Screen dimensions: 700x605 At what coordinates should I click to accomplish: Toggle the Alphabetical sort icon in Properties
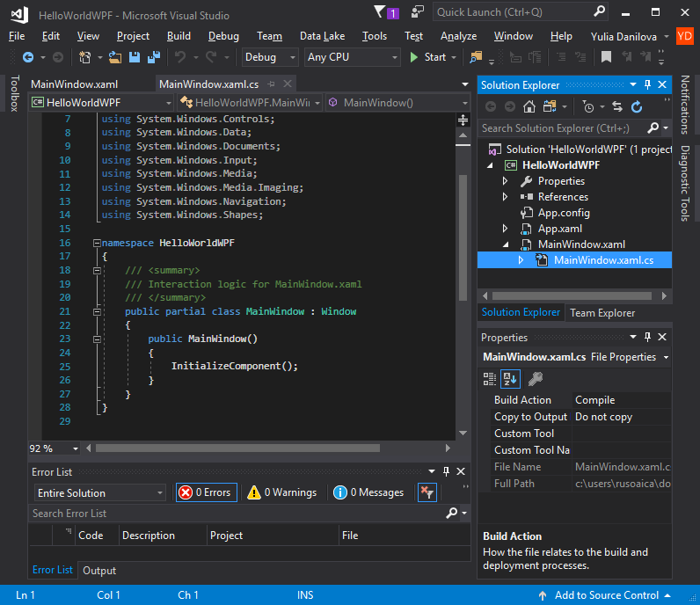click(x=510, y=379)
